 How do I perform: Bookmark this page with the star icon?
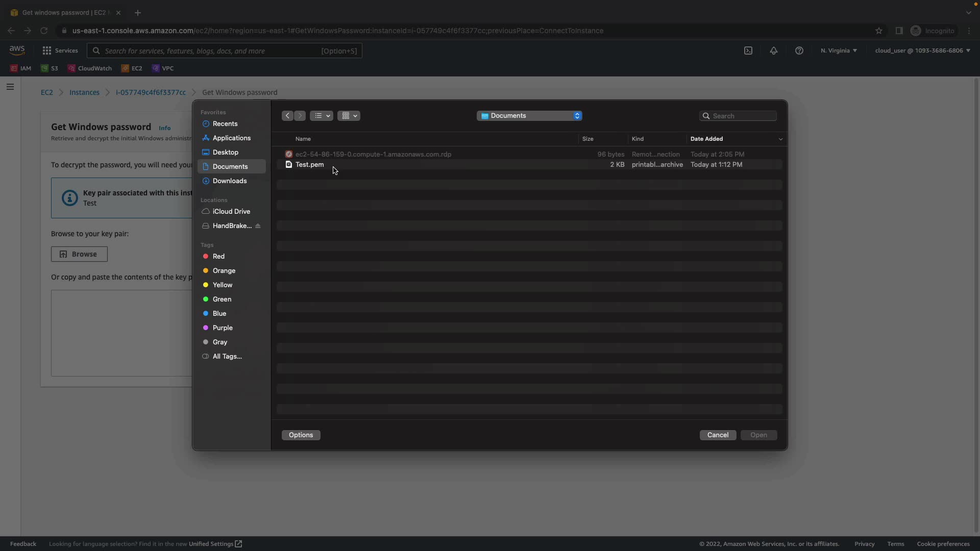[x=879, y=31]
